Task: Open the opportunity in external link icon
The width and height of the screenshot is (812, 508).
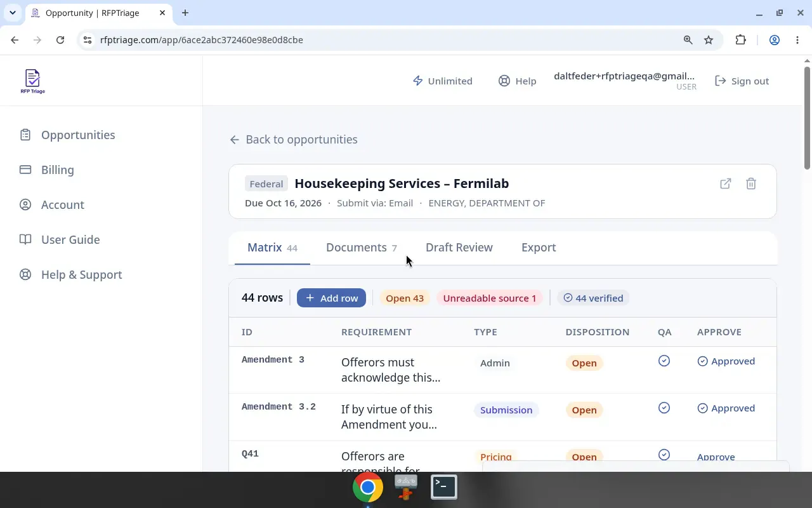Action: point(726,184)
